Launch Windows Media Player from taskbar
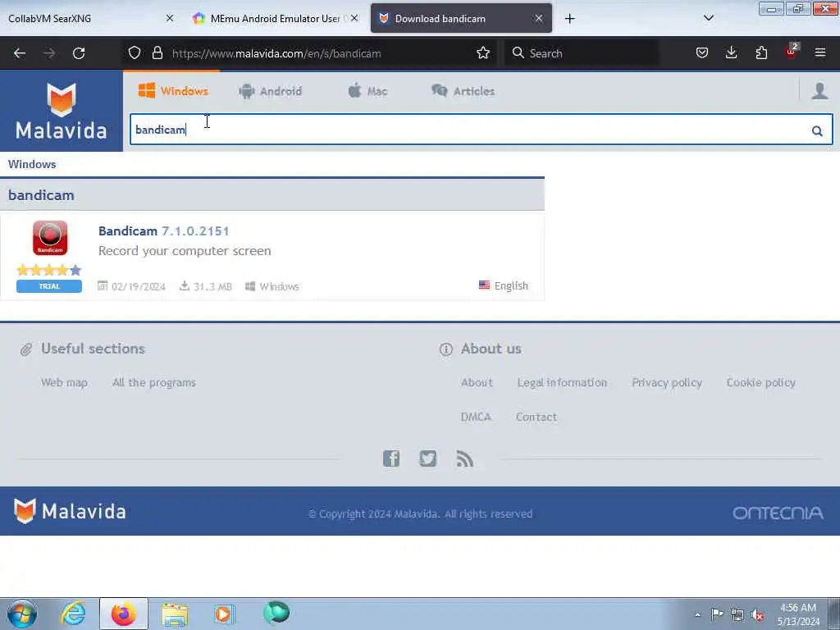The width and height of the screenshot is (840, 630). (x=224, y=614)
